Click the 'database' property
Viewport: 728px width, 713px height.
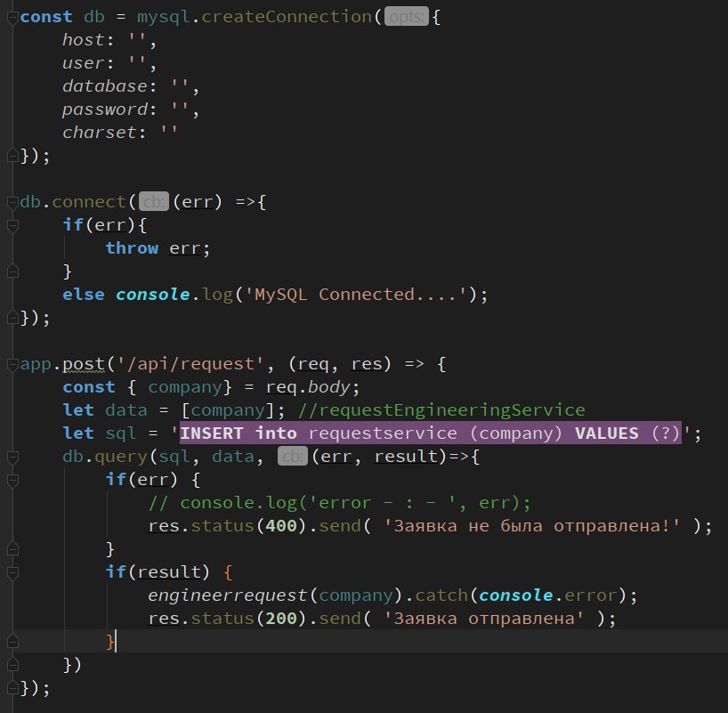coord(105,86)
